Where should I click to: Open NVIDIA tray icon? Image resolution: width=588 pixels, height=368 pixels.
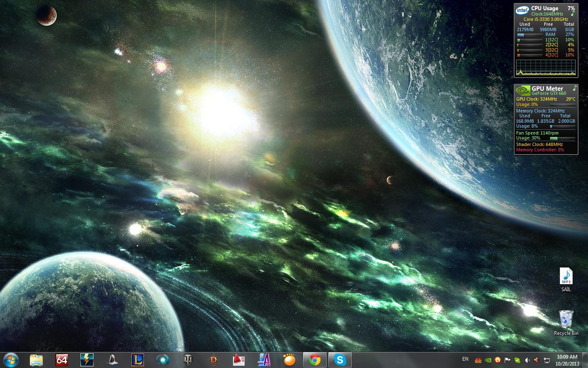pos(488,360)
